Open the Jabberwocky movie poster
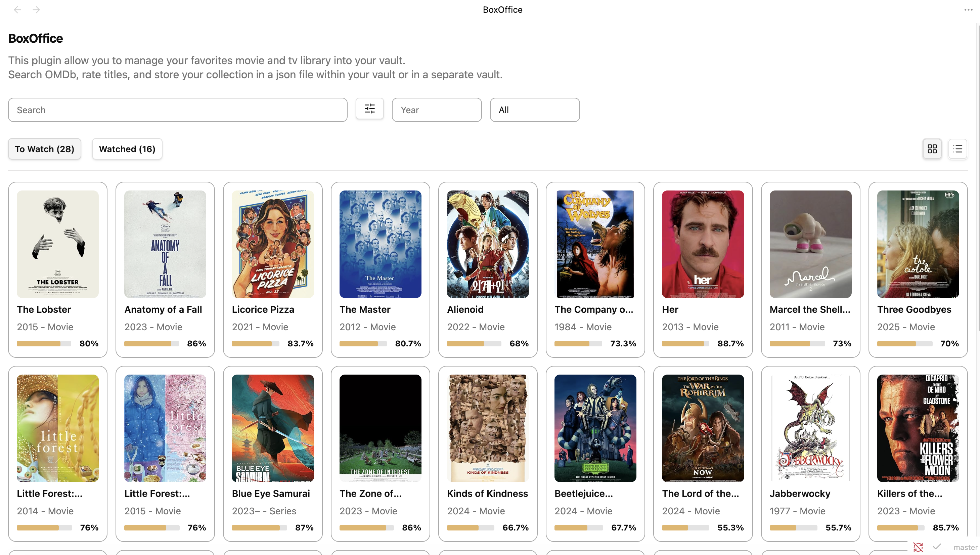 point(810,428)
